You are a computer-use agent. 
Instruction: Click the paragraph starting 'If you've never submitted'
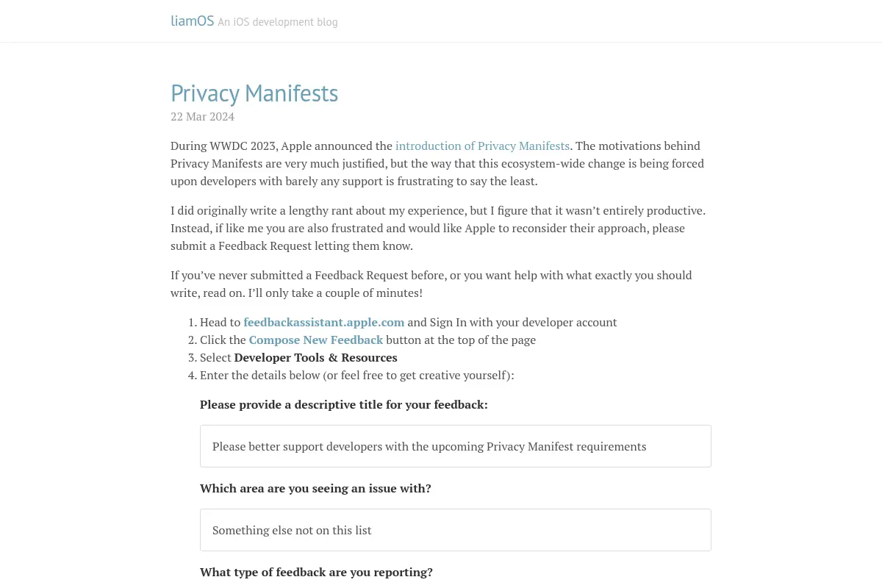431,284
